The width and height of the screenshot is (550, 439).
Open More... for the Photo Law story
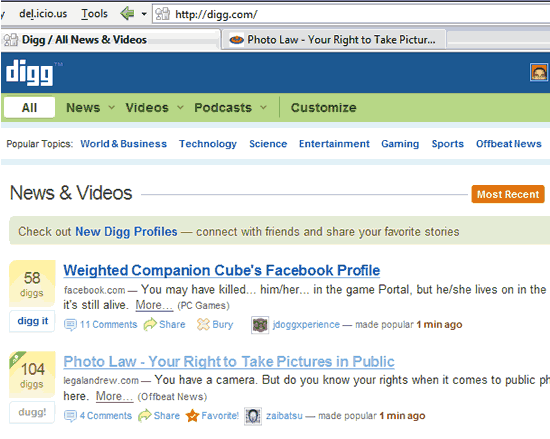point(114,396)
